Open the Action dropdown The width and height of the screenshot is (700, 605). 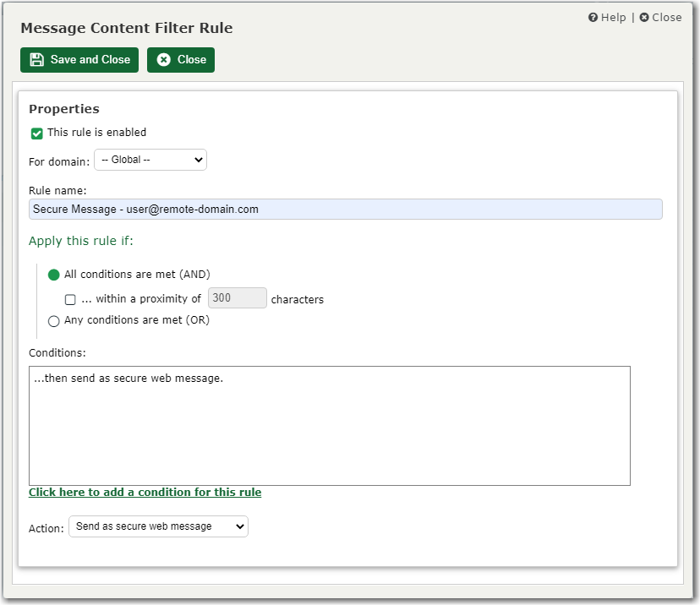click(157, 526)
